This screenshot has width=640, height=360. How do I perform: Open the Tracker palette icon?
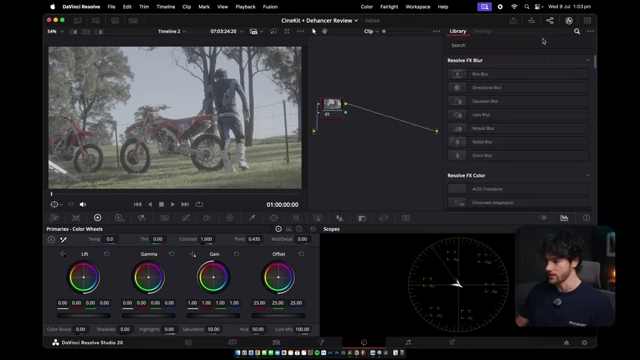pyautogui.click(x=296, y=218)
